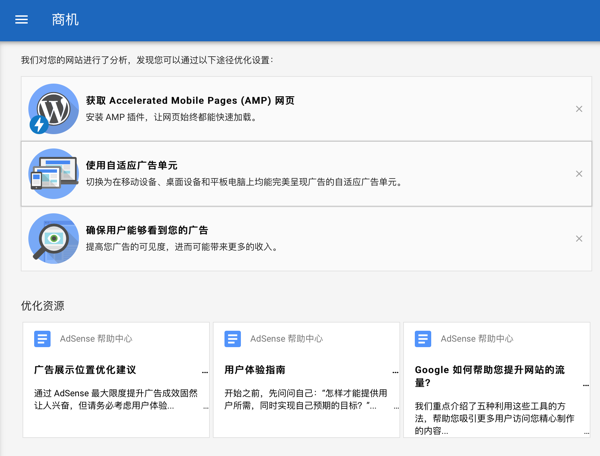Open Google 如何帮助您提升网站的流量 article
The height and width of the screenshot is (456, 600).
490,376
